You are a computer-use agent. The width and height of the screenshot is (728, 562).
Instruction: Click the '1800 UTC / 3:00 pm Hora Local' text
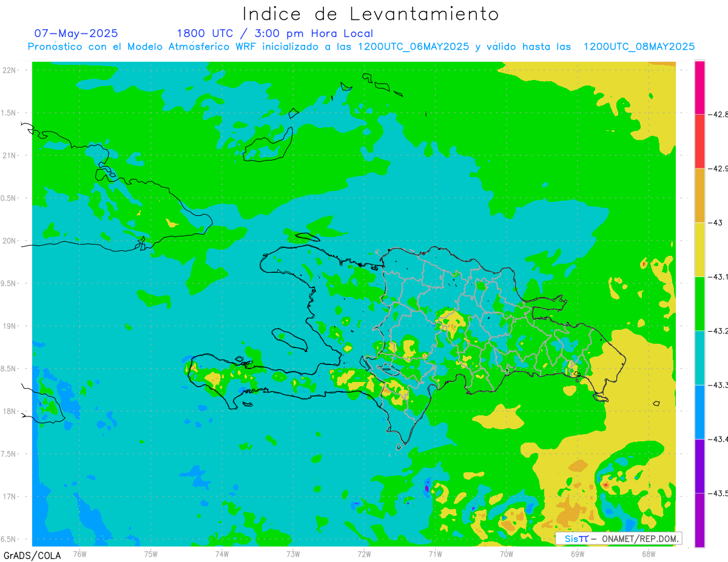tap(275, 34)
